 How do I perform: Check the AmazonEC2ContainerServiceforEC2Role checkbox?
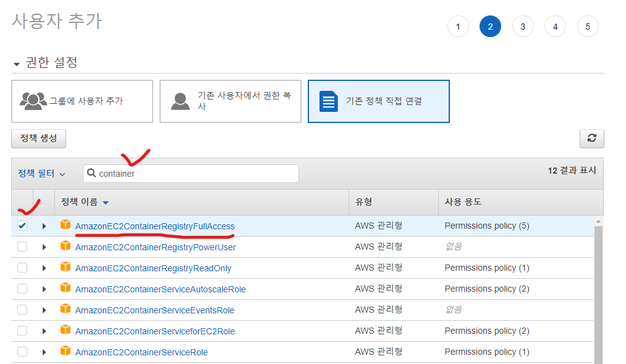coord(22,331)
